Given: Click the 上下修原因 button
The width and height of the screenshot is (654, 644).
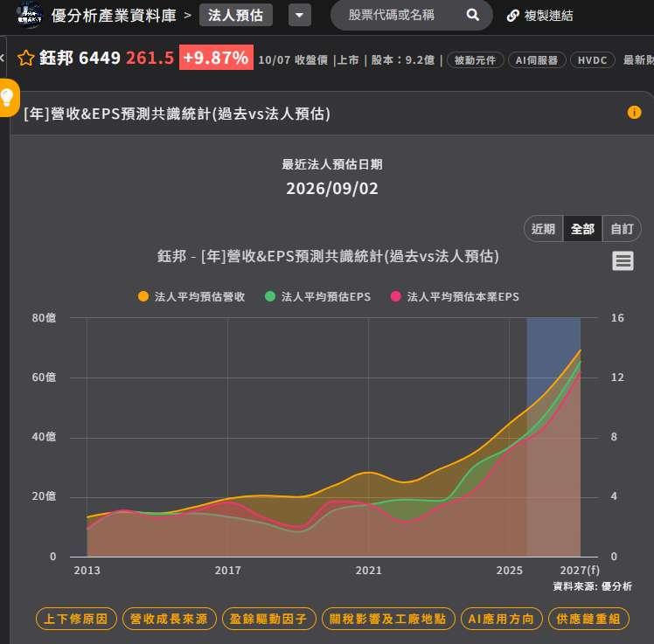Looking at the screenshot, I should point(76,619).
